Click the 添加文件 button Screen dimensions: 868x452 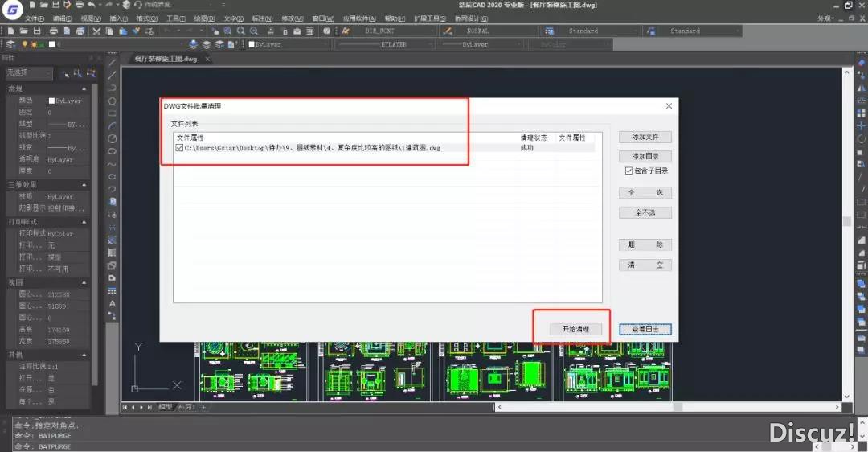coord(645,138)
